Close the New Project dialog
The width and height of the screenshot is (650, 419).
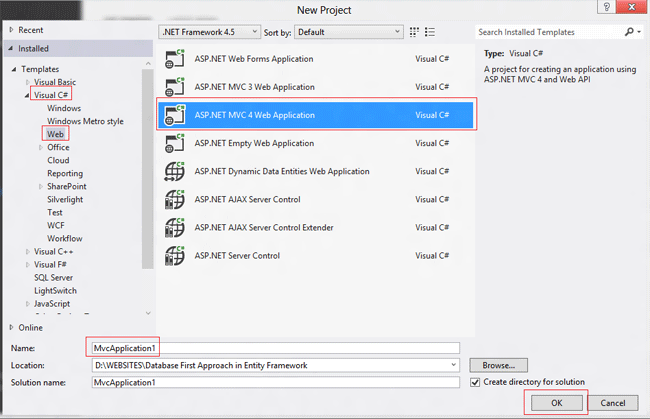pyautogui.click(x=631, y=7)
